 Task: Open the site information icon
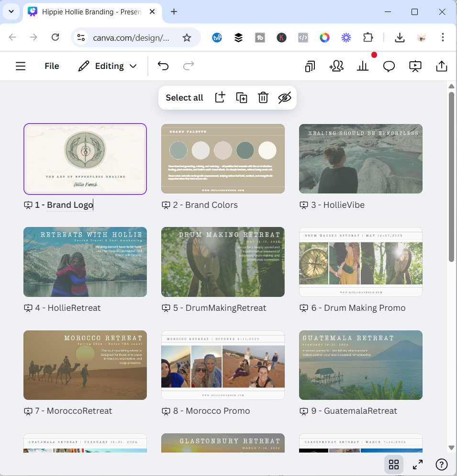(81, 38)
